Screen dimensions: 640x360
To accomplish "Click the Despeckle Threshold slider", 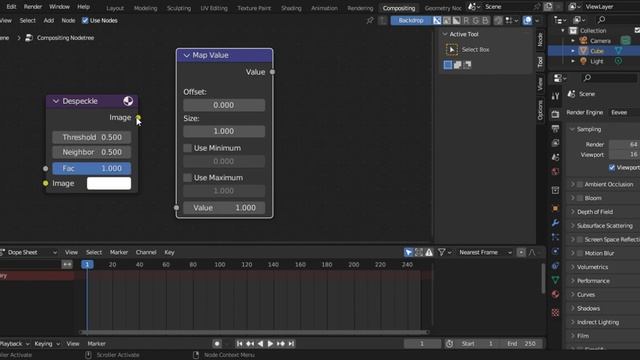I will point(91,137).
